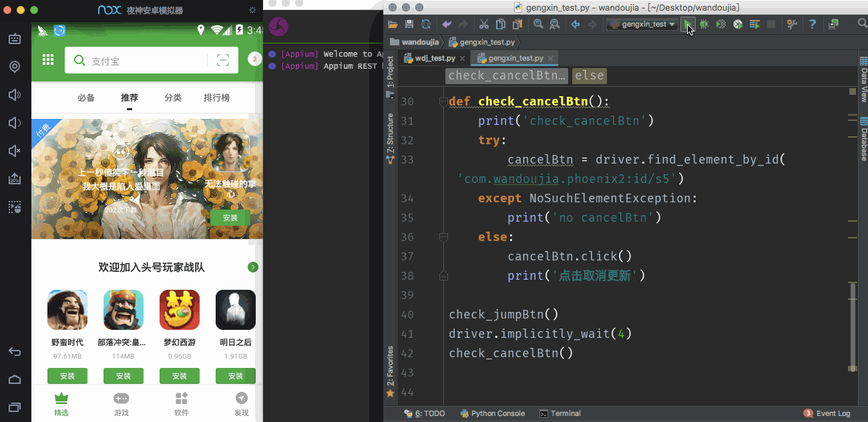The image size is (868, 422).
Task: Close the gengxin_test.py tab
Action: pos(550,59)
